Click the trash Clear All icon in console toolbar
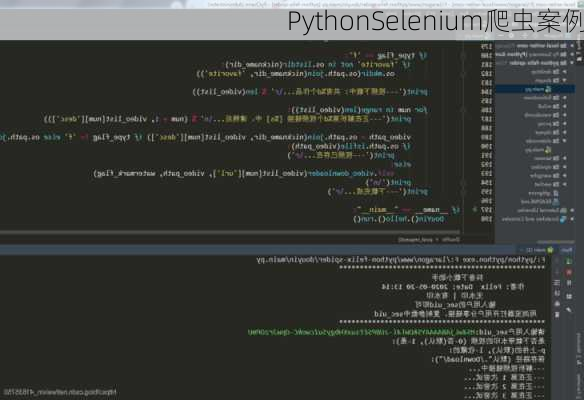 point(557,315)
